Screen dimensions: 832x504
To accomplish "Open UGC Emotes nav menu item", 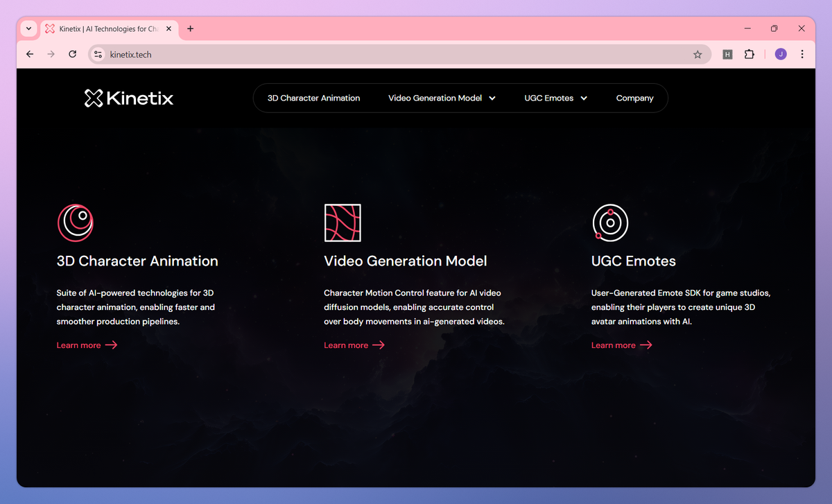I will pos(548,98).
